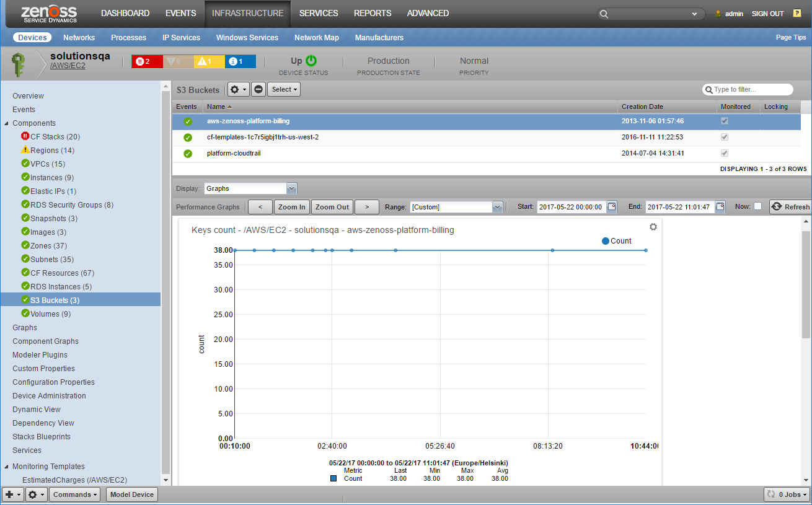This screenshot has height=505, width=812.
Task: Open the bottom-left gear actions menu
Action: coord(36,494)
